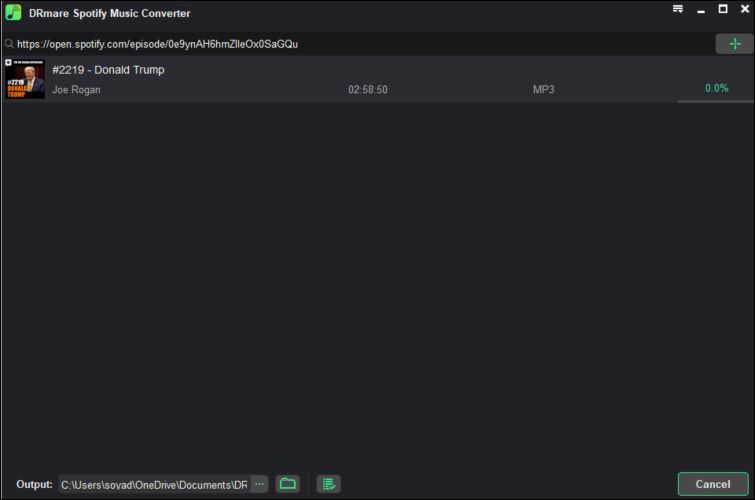This screenshot has height=500, width=755.
Task: Open the menu icon in title bar
Action: click(x=678, y=10)
